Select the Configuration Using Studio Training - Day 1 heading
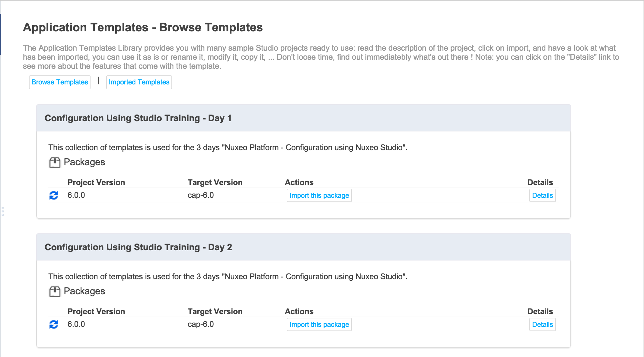The width and height of the screenshot is (644, 357). (x=138, y=118)
